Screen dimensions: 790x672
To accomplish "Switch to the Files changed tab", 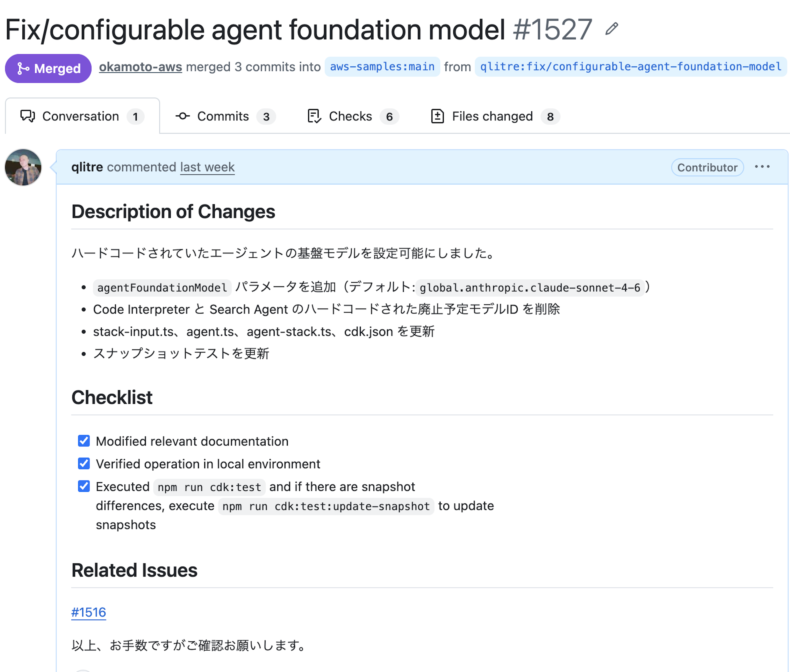I will pos(492,116).
